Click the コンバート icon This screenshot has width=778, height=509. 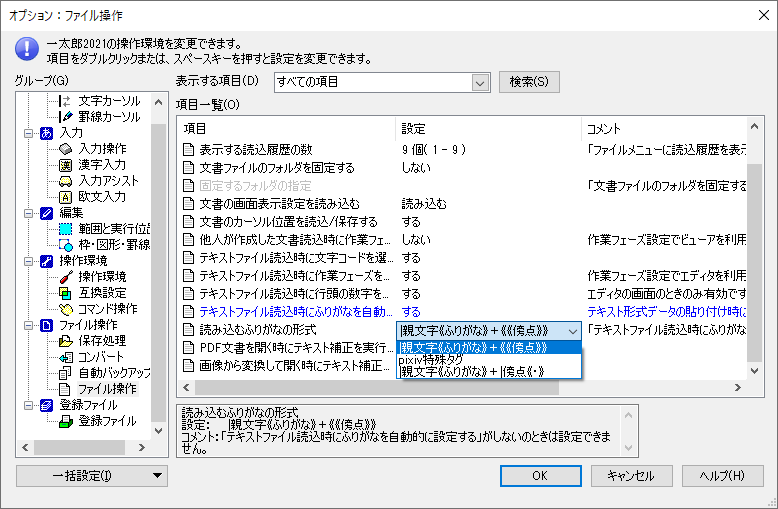click(65, 357)
